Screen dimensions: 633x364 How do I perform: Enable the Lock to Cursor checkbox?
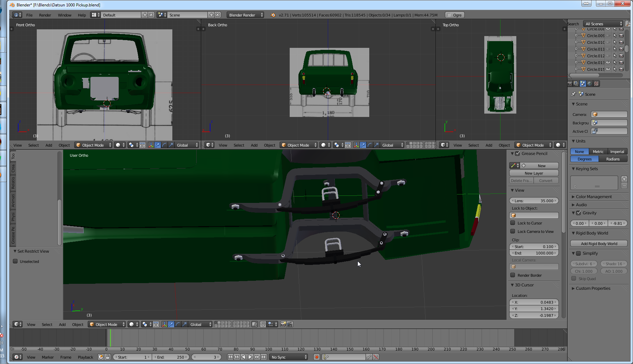click(513, 223)
